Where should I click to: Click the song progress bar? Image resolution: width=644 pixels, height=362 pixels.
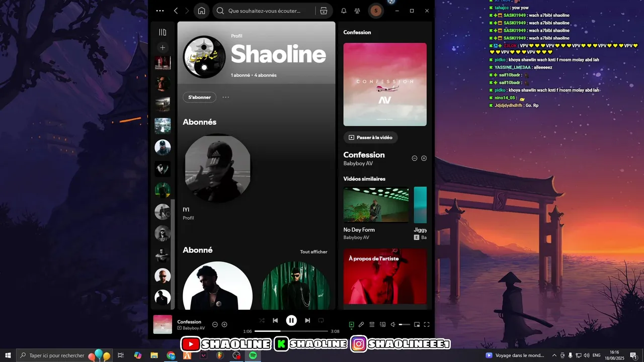coord(291,331)
